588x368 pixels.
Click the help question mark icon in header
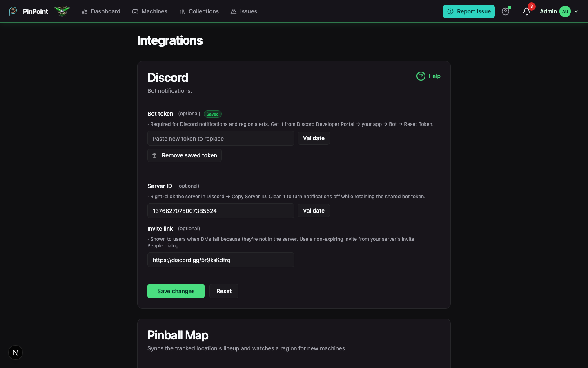pos(506,11)
